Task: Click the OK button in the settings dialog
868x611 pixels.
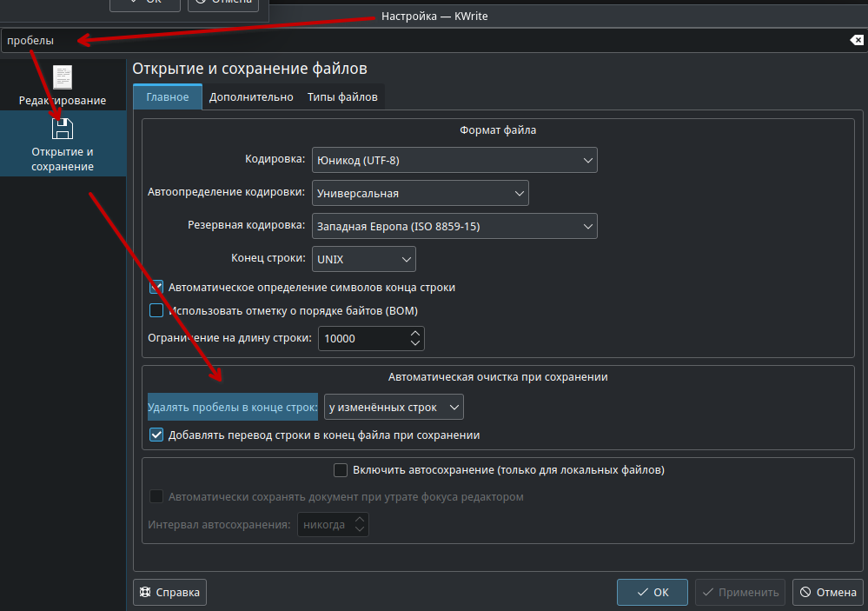Action: tap(653, 592)
